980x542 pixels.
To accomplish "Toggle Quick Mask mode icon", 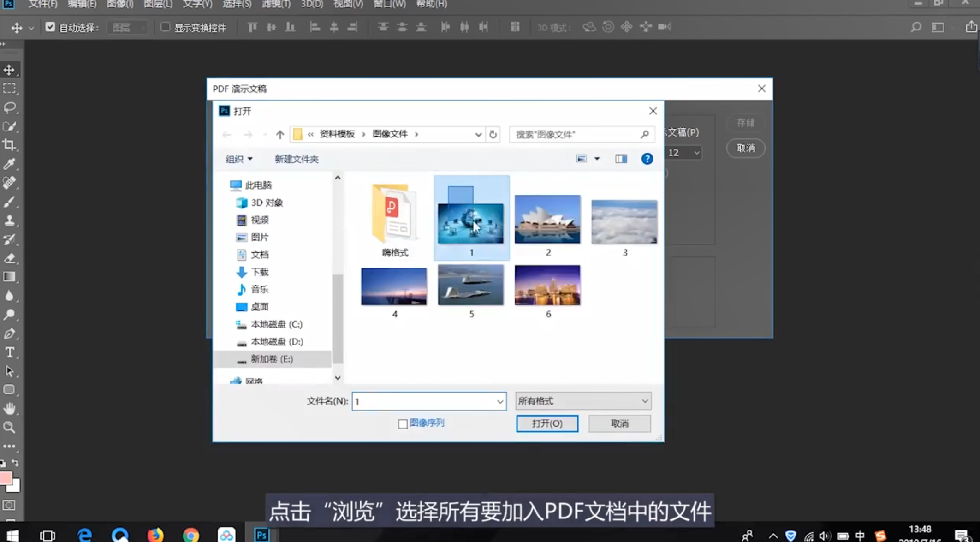I will click(x=9, y=505).
